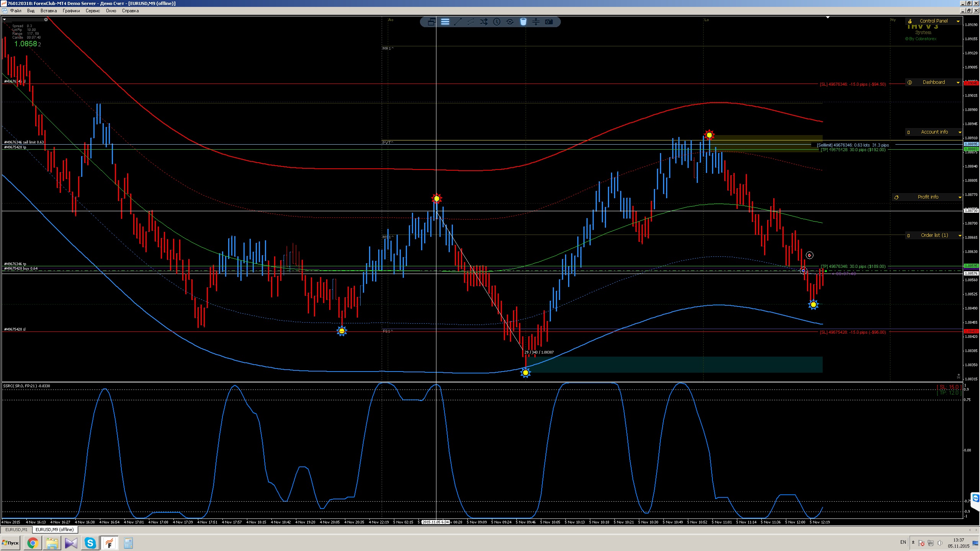Expand the Control Panel dropdown

(958, 21)
